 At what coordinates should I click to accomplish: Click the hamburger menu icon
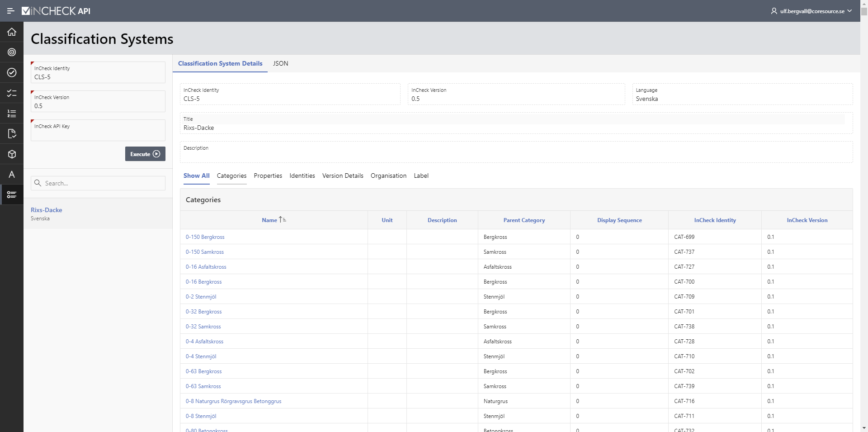click(x=11, y=11)
